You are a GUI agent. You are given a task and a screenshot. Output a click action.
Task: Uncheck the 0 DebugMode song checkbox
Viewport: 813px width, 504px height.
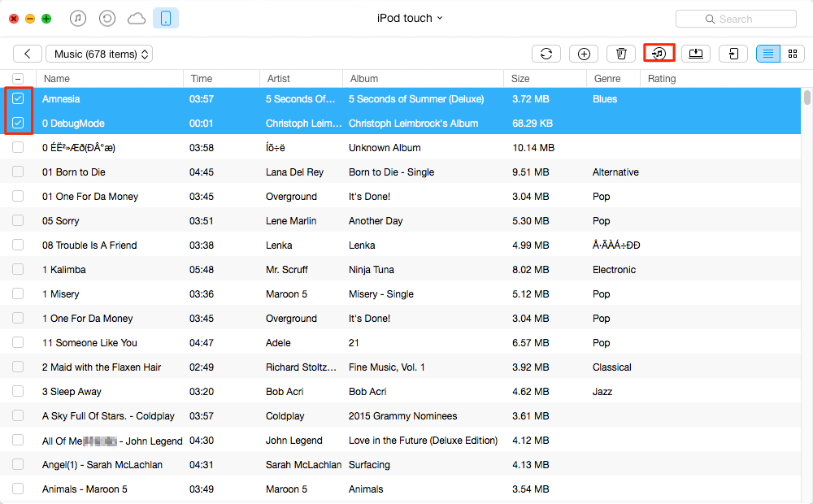(x=18, y=123)
